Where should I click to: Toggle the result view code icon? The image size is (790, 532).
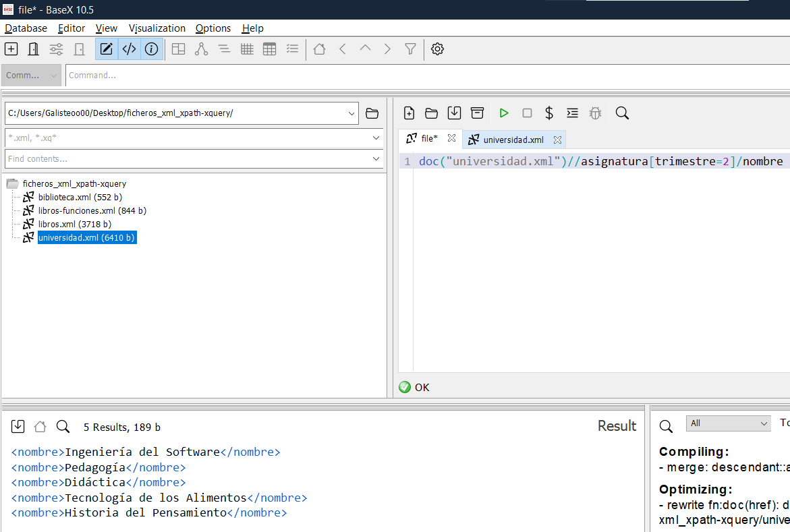coord(129,49)
